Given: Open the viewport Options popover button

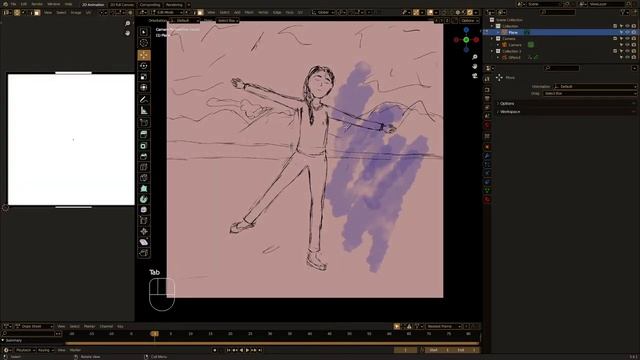Looking at the screenshot, I should [469, 20].
